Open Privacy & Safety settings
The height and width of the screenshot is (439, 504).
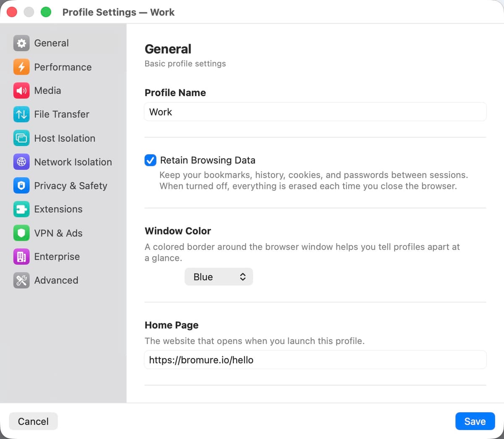(63, 186)
